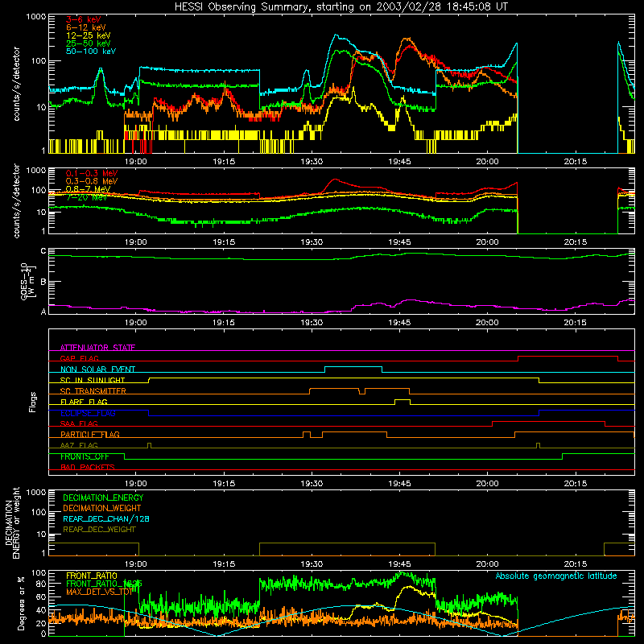Click the DECIMATION_ENERGY legend label
Screen dimensions: 644x644
click(103, 497)
